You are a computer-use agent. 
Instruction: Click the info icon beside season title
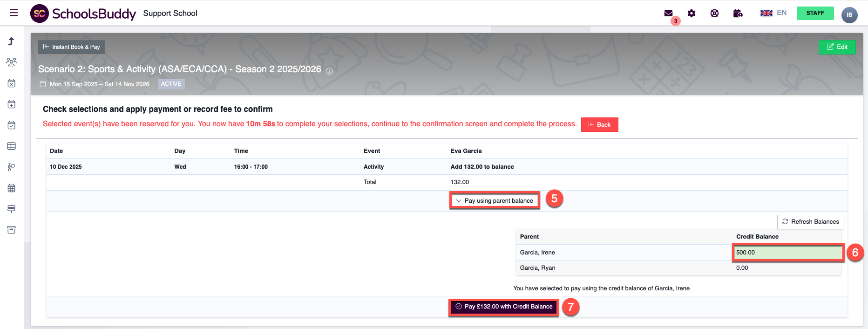tap(329, 71)
